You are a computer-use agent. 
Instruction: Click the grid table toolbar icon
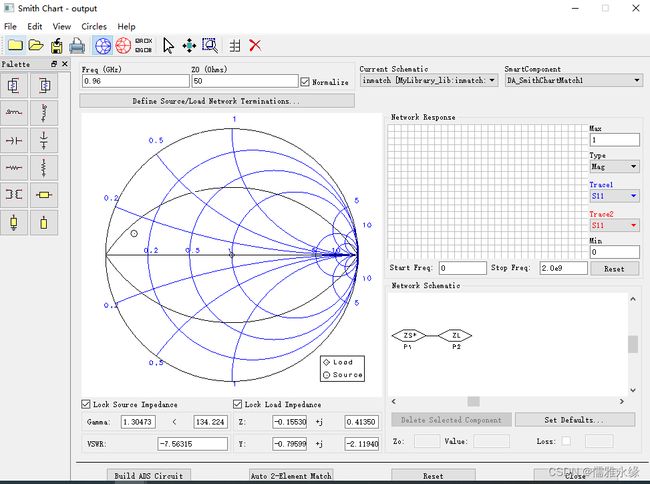[235, 46]
